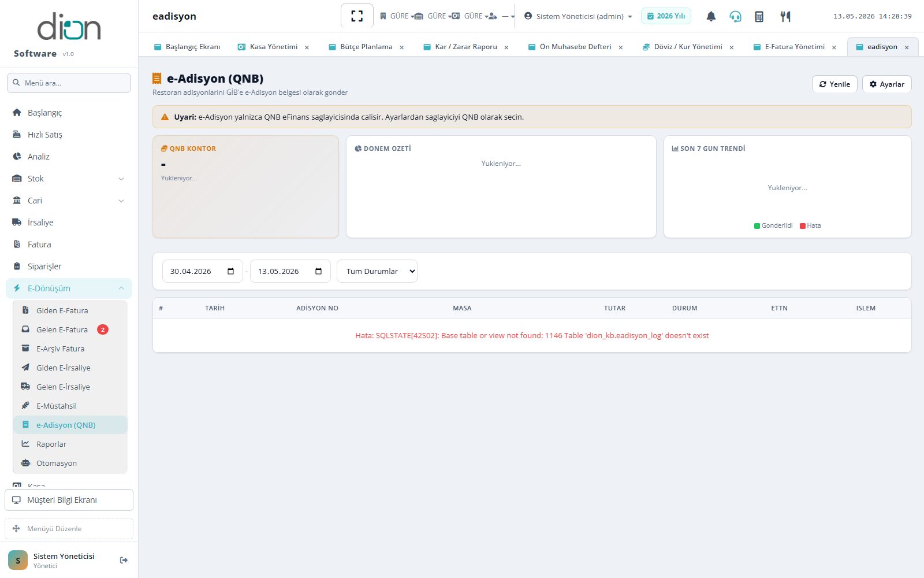Close the Döviz / Kur Yönetimi tab
Screen dimensions: 924x578
[731, 47]
